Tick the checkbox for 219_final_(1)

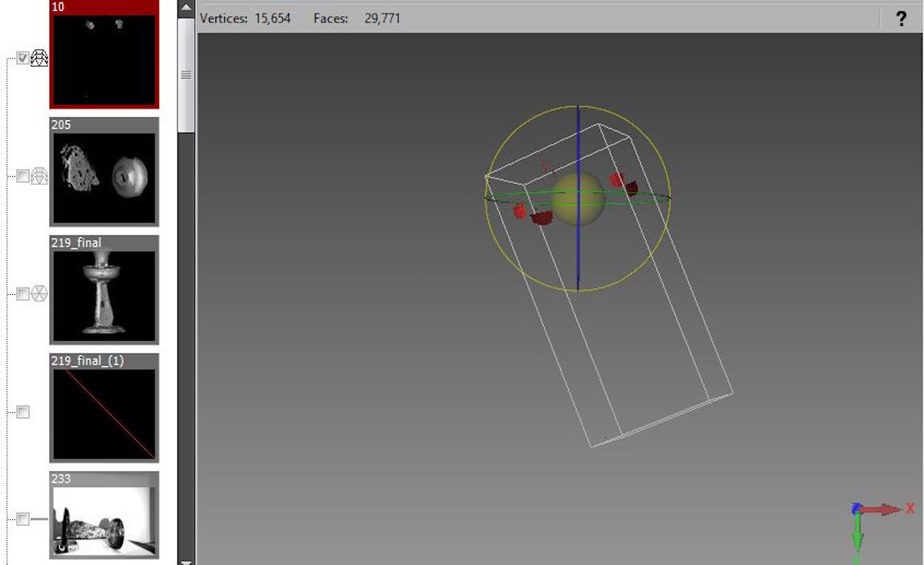(x=22, y=411)
